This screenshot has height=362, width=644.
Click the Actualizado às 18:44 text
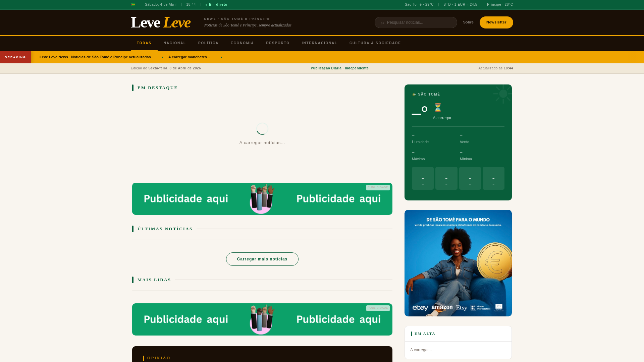point(496,68)
